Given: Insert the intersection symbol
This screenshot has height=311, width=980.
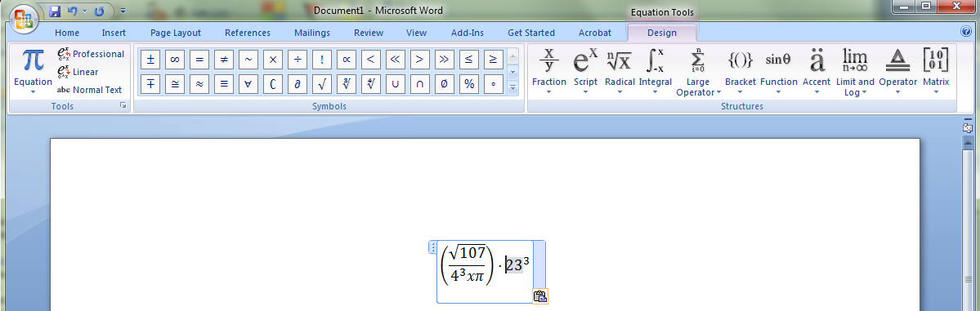Looking at the screenshot, I should coord(420,84).
